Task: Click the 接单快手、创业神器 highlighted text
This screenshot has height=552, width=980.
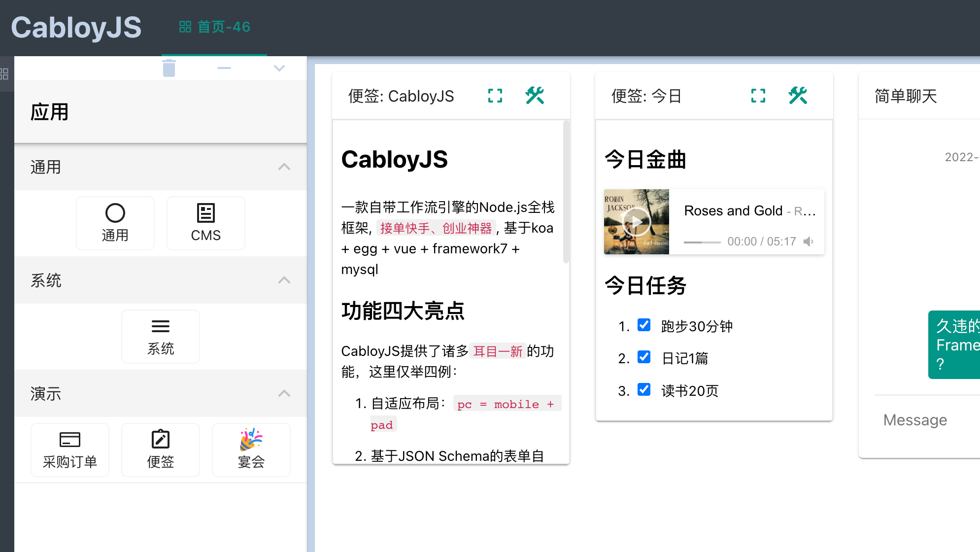Action: coord(436,228)
